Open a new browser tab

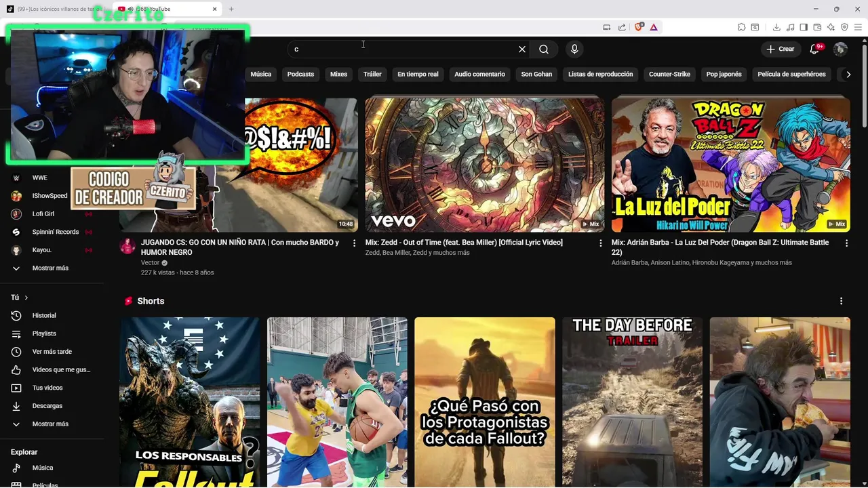click(231, 9)
